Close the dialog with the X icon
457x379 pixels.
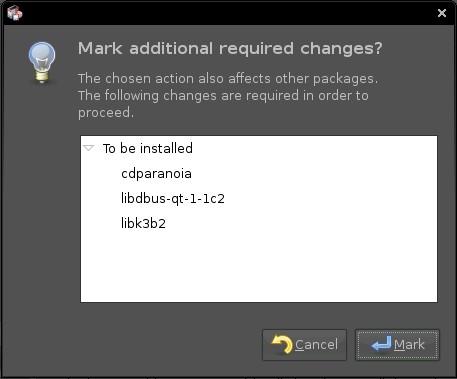pos(442,13)
